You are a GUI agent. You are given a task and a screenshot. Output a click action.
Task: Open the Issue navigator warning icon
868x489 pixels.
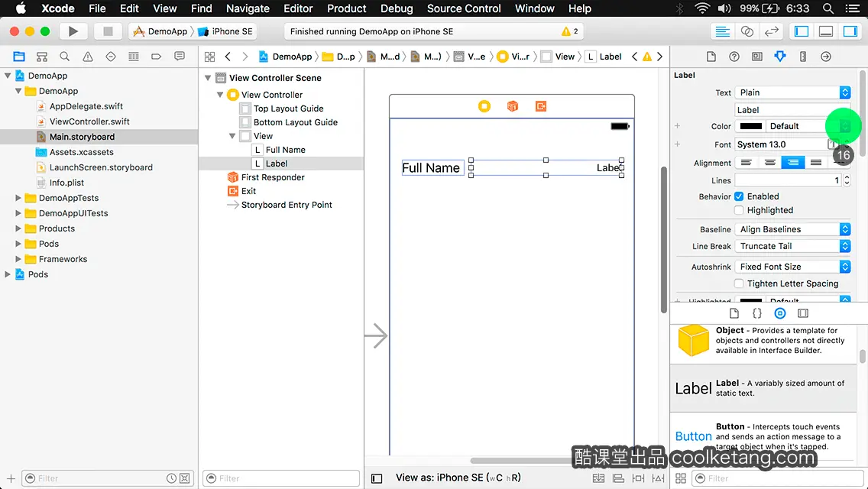tap(87, 57)
